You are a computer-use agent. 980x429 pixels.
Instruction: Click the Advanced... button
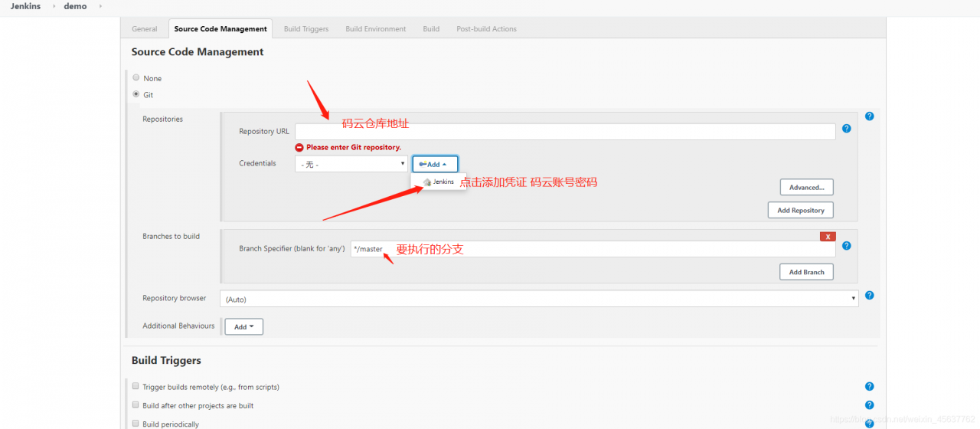point(806,187)
